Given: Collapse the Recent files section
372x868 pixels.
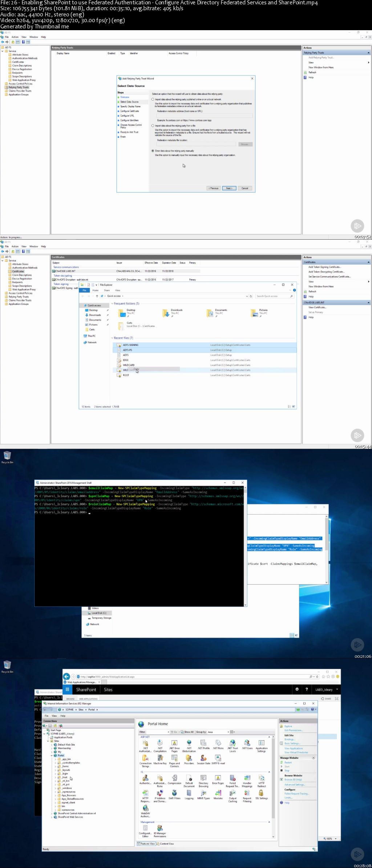Looking at the screenshot, I should coord(112,338).
